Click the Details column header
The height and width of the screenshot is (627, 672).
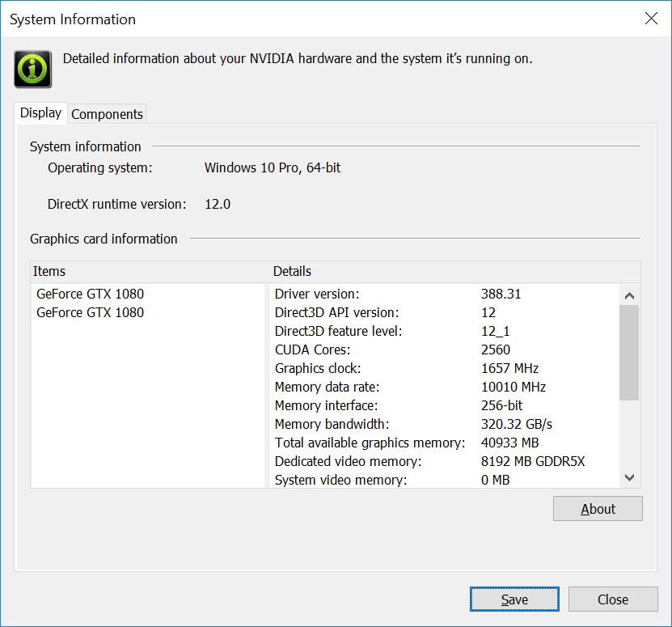(455, 272)
